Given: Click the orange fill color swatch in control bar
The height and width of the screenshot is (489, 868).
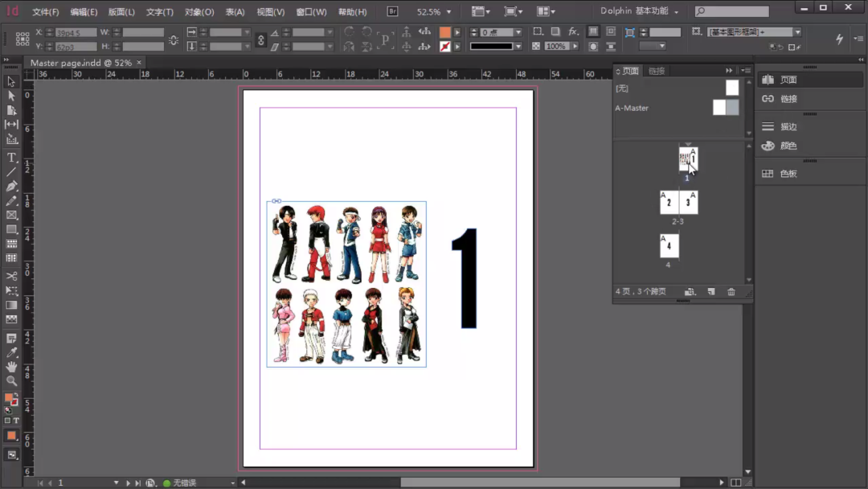Looking at the screenshot, I should point(444,32).
